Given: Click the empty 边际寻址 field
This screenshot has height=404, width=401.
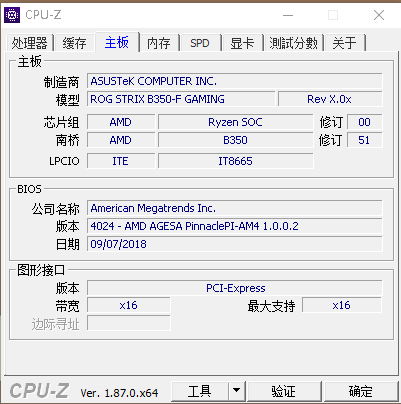Looking at the screenshot, I should click(x=129, y=323).
